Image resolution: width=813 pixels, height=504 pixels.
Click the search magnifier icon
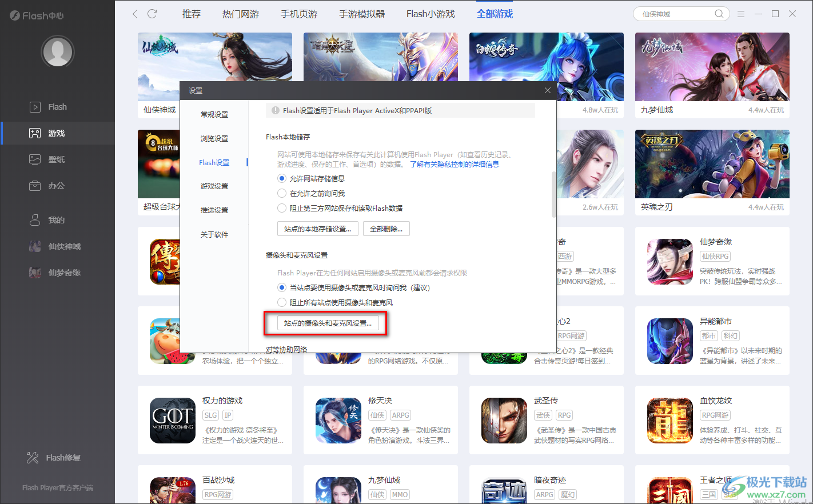click(719, 14)
